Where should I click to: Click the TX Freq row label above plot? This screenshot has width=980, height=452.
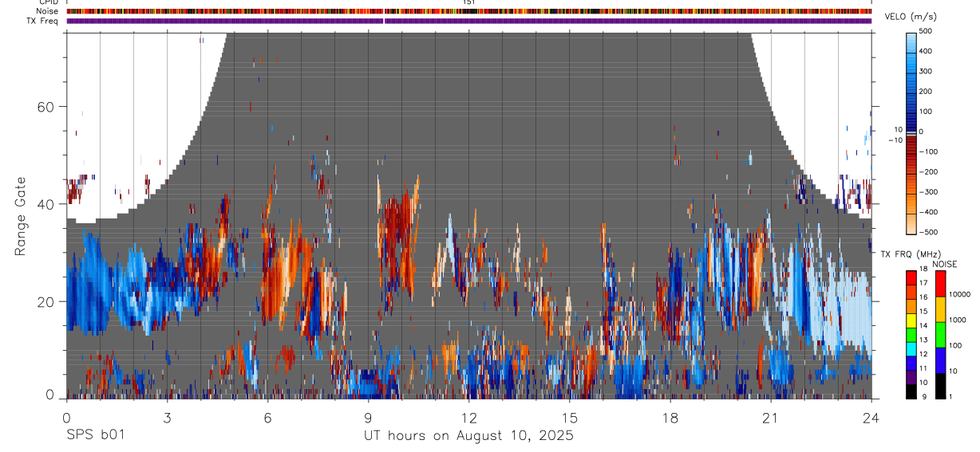coord(42,21)
